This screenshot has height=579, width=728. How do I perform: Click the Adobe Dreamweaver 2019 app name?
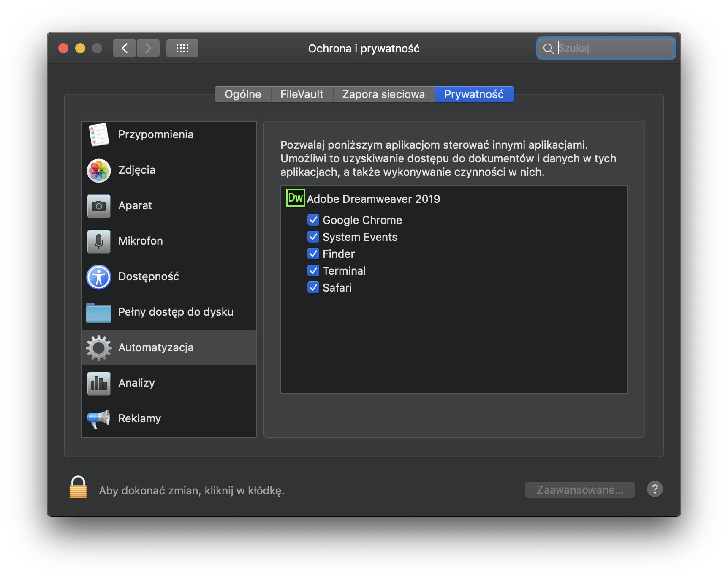click(373, 199)
